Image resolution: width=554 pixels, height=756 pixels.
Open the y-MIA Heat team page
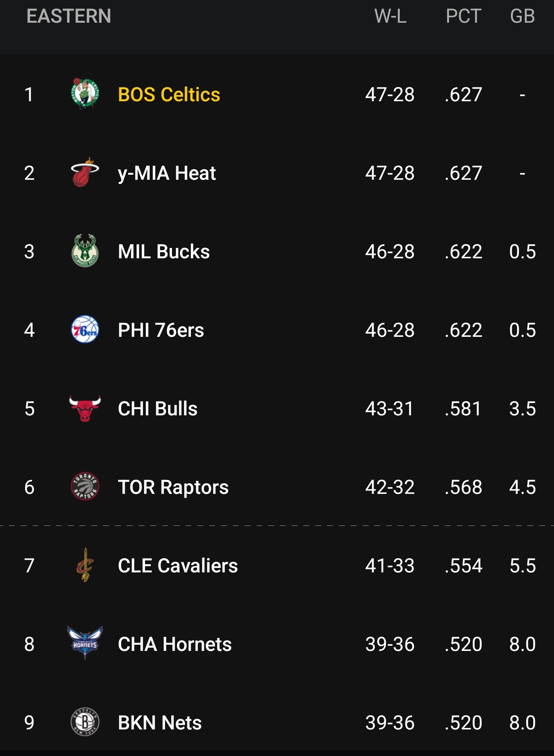(x=167, y=172)
